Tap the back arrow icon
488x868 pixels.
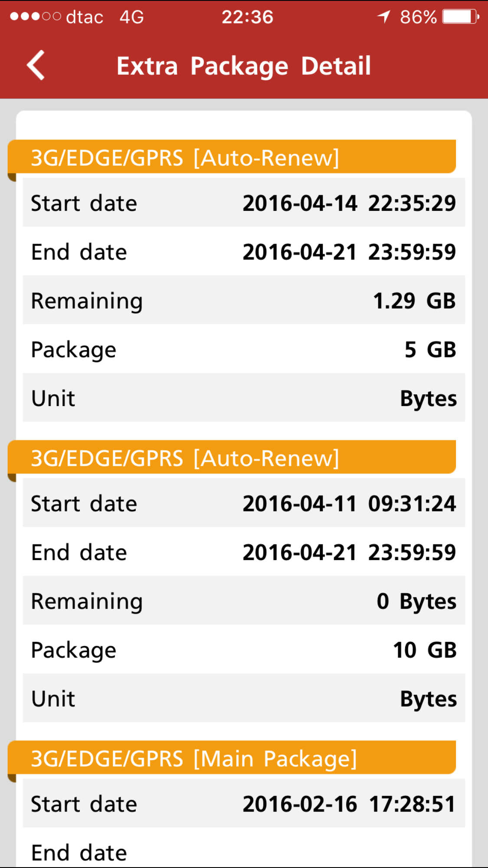[x=36, y=66]
